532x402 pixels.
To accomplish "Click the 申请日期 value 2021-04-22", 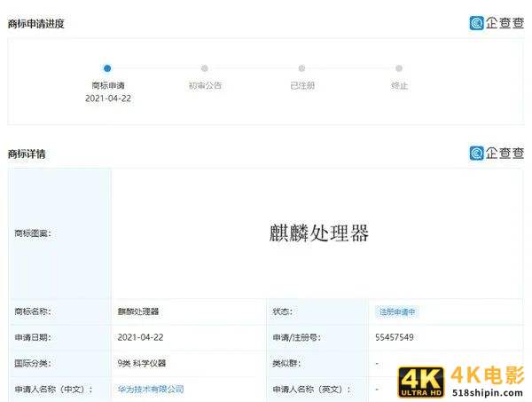I will coord(140,337).
